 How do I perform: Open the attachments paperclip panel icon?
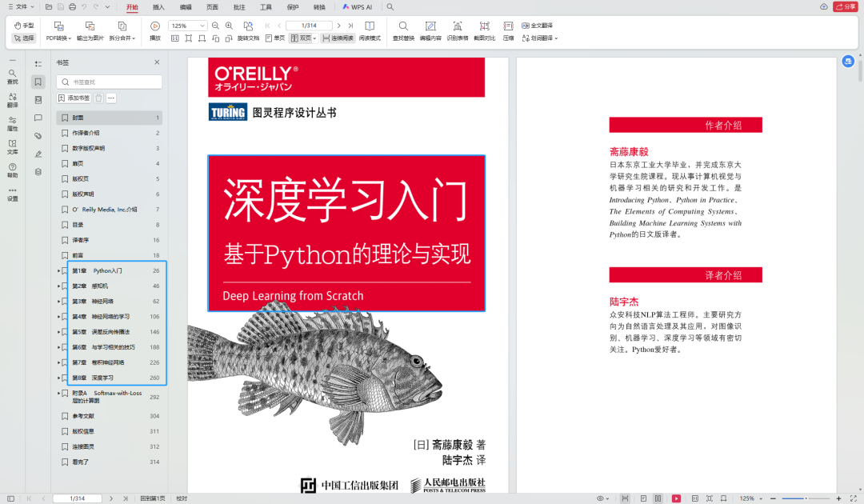(38, 135)
